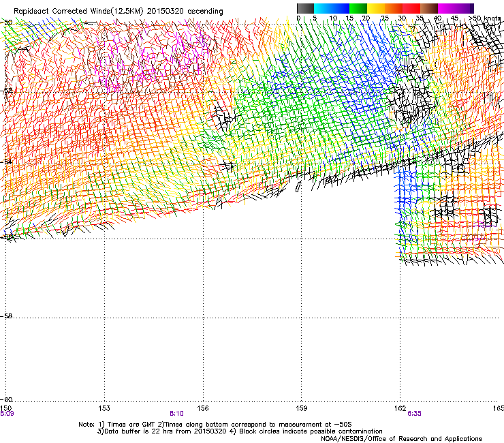The height and width of the screenshot is (443, 504).
Task: Click the note line 'Times are GMT'
Action: coord(131,425)
